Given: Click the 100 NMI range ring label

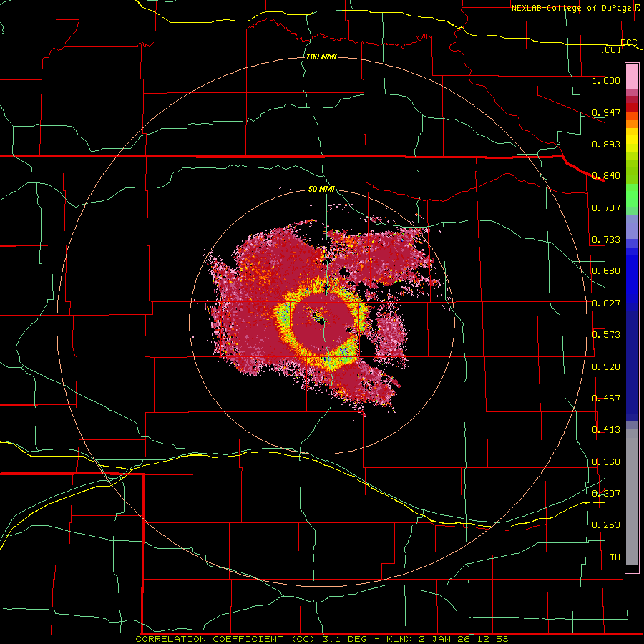Looking at the screenshot, I should pos(321,57).
